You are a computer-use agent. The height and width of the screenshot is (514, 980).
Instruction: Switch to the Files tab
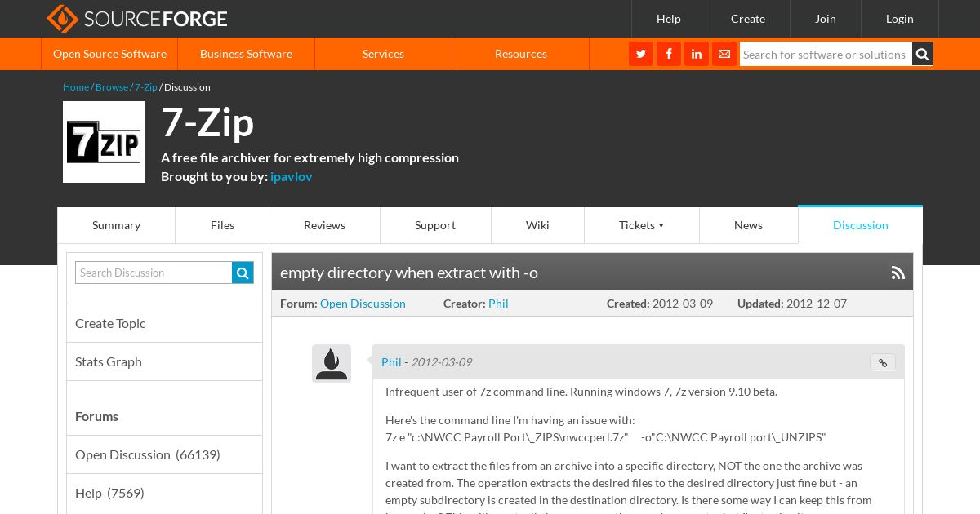click(222, 225)
